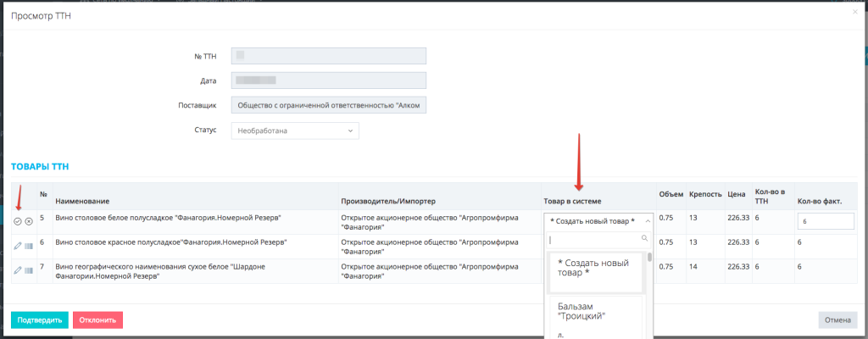Click magnifier icon in product search box
Screen dimensions: 868x339
(x=645, y=240)
